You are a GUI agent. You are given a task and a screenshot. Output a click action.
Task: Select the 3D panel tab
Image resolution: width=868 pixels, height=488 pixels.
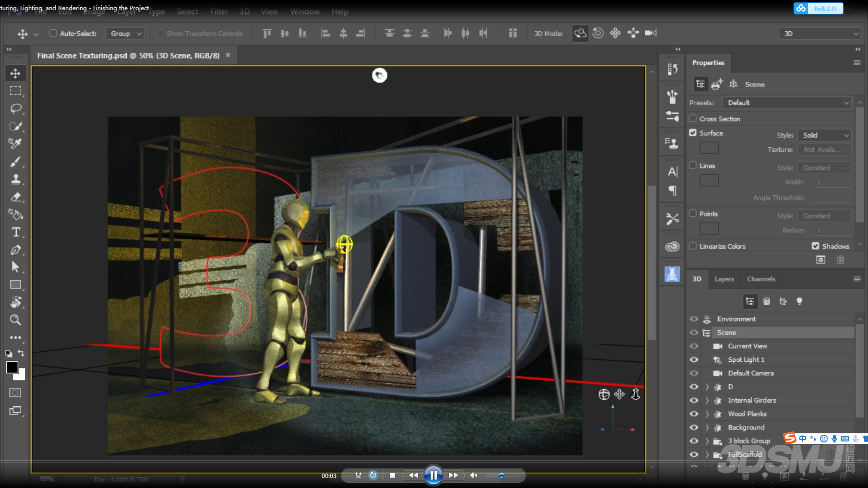pyautogui.click(x=697, y=279)
